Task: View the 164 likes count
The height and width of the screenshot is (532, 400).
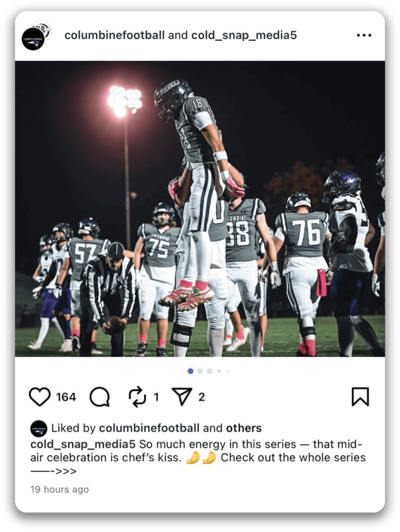Action: [66, 397]
